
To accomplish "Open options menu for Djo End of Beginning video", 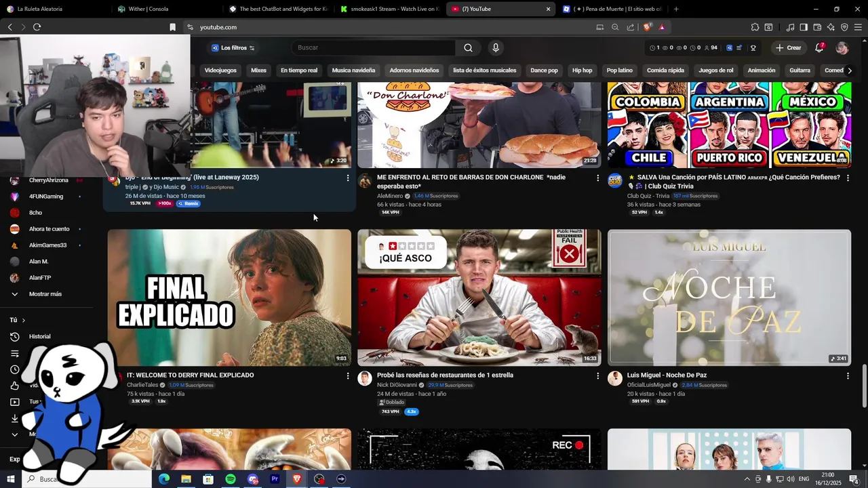I will [348, 178].
